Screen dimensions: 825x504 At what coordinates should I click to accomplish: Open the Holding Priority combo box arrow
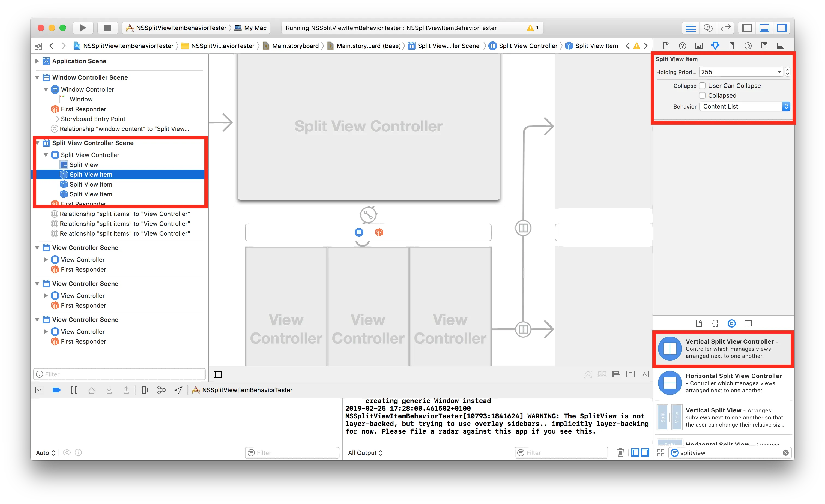pyautogui.click(x=779, y=72)
